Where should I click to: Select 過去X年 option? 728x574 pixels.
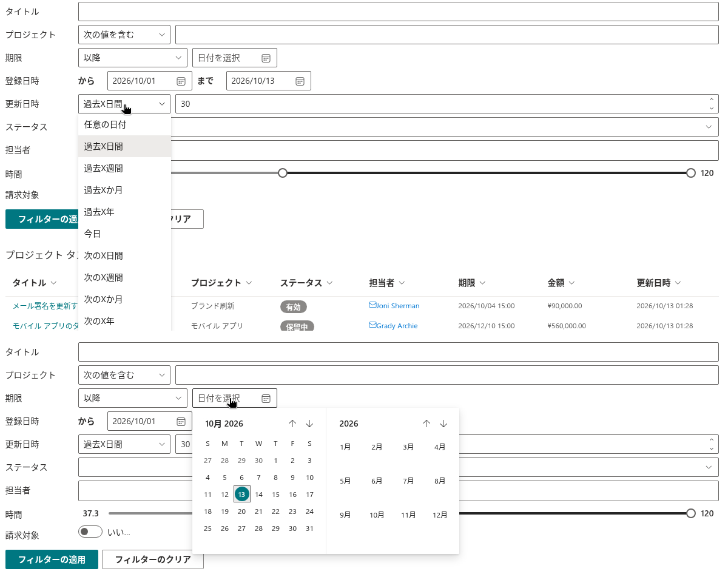click(124, 212)
